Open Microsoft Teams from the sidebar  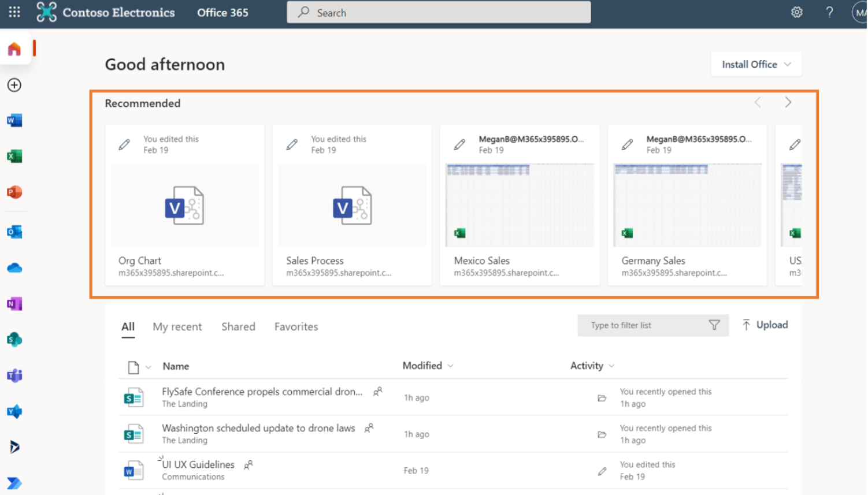click(x=14, y=375)
